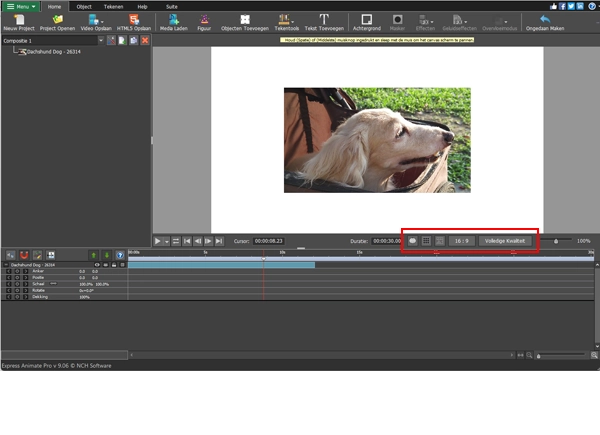Toggle Schaal aspect link icon
Screen dimensions: 600x435
[x=53, y=284]
